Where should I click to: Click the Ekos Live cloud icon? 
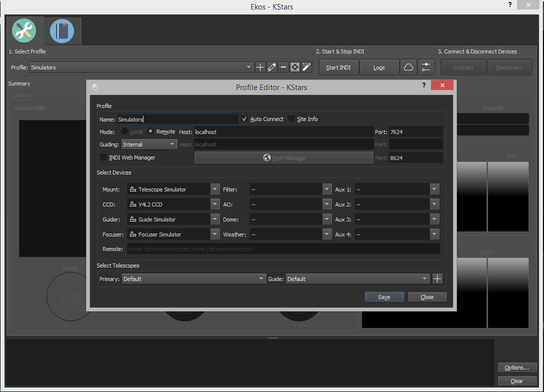click(408, 67)
